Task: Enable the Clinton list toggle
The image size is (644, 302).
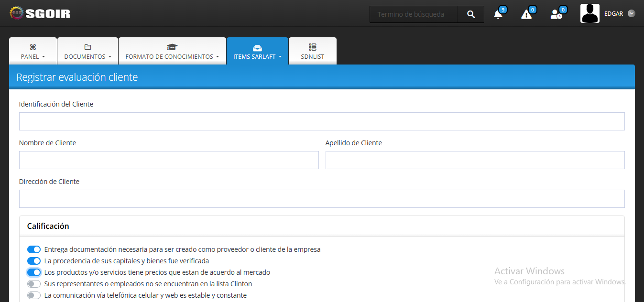Action: [x=34, y=284]
